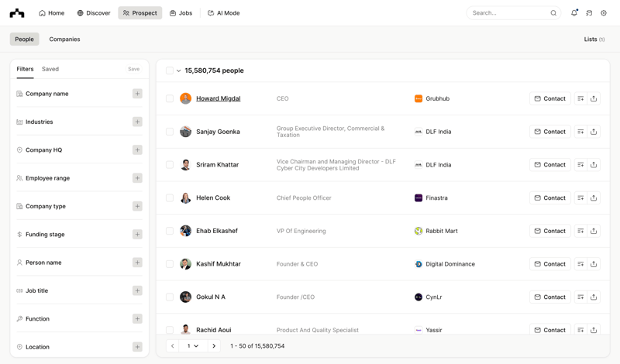Expand the Industries filter
The width and height of the screenshot is (620, 364).
click(137, 122)
